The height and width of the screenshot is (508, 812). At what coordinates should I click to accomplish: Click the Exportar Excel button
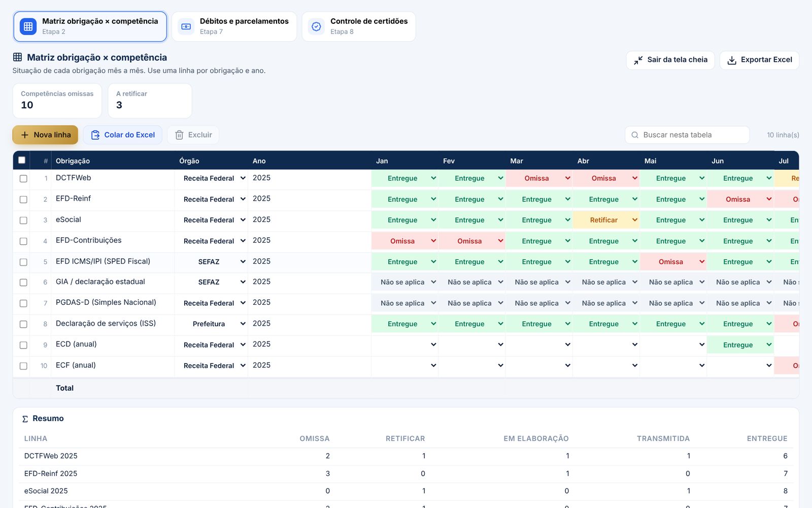click(x=759, y=60)
